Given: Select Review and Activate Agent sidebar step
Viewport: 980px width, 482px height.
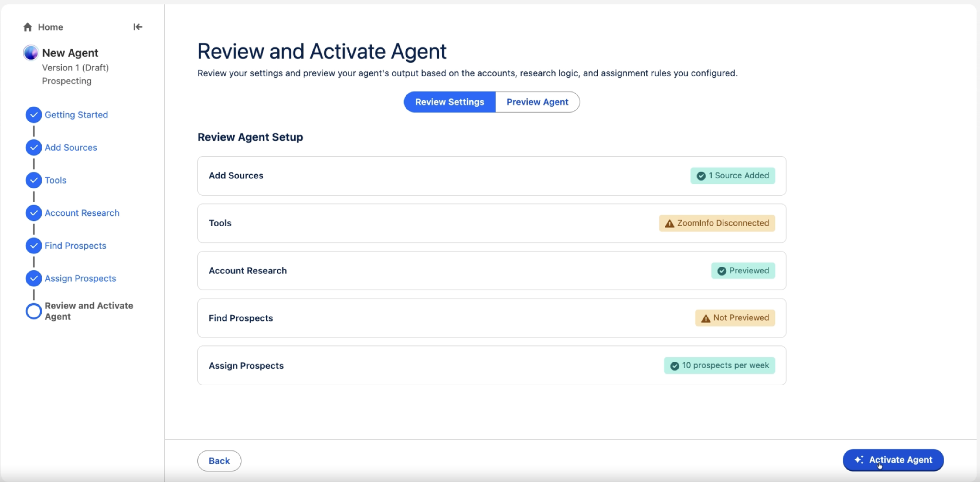Looking at the screenshot, I should click(89, 311).
